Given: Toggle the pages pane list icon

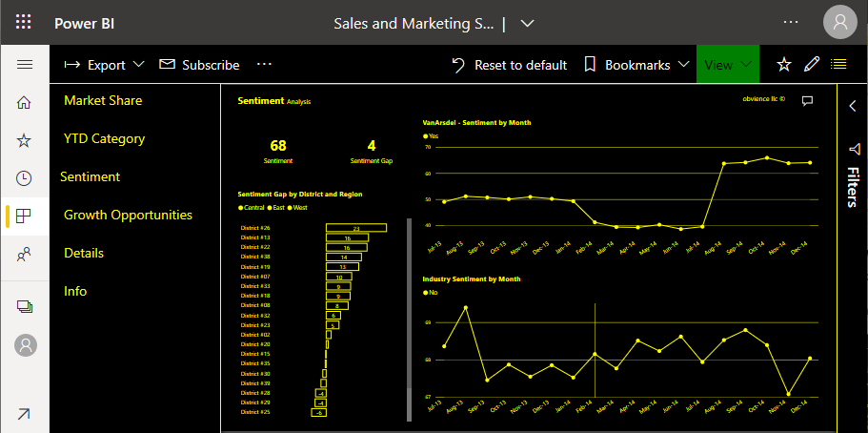Looking at the screenshot, I should click(x=839, y=64).
